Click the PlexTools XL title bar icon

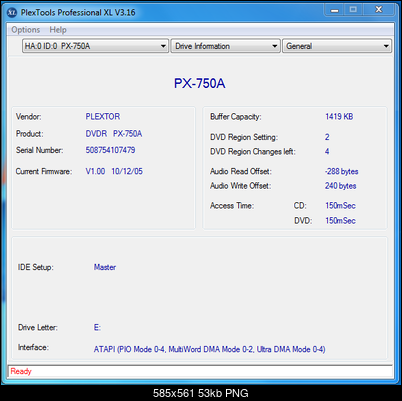12,13
